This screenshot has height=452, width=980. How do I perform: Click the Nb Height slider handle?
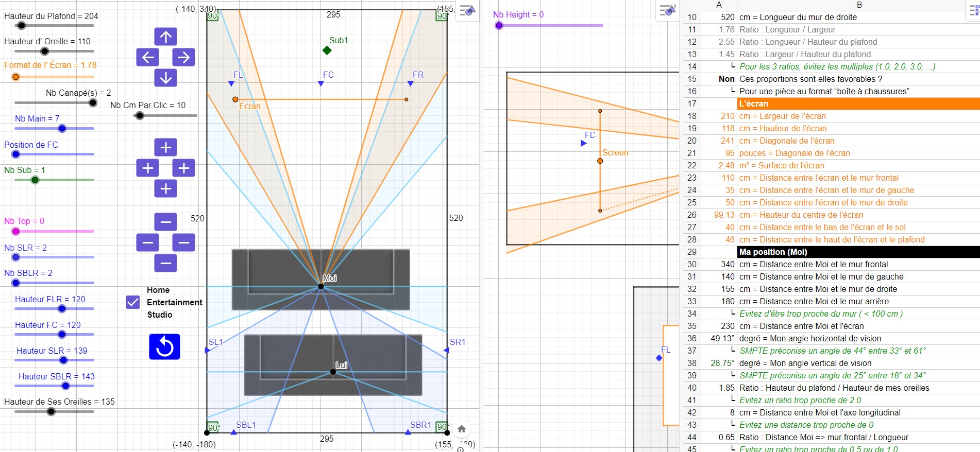coord(499,25)
